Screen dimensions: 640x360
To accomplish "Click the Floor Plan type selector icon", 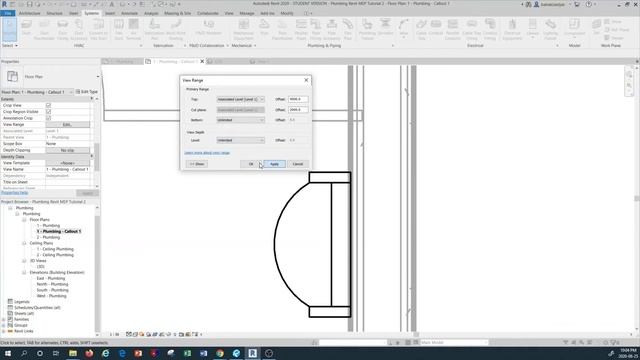I will 12,76.
